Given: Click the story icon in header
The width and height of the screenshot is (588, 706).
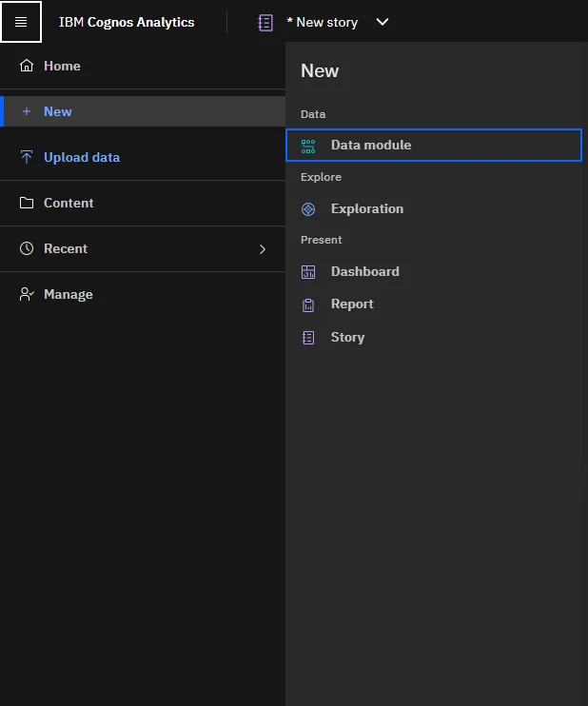Looking at the screenshot, I should 265,23.
